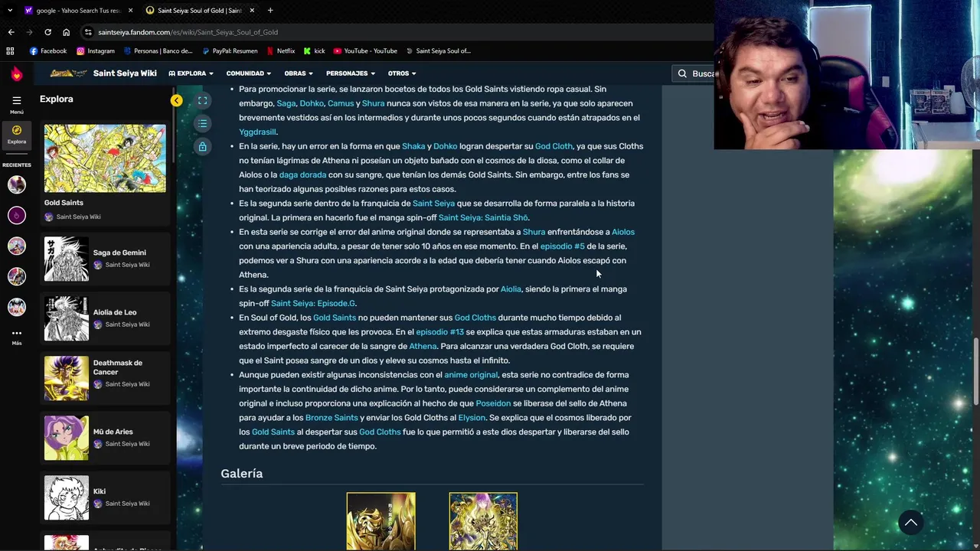Image resolution: width=980 pixels, height=551 pixels.
Task: Open Saga de Gemini sidebar card
Action: coord(105,259)
